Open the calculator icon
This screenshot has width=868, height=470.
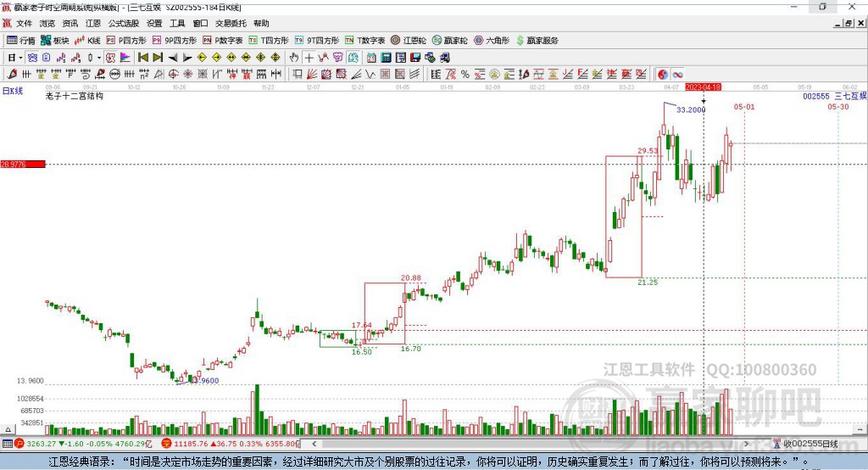click(386, 58)
